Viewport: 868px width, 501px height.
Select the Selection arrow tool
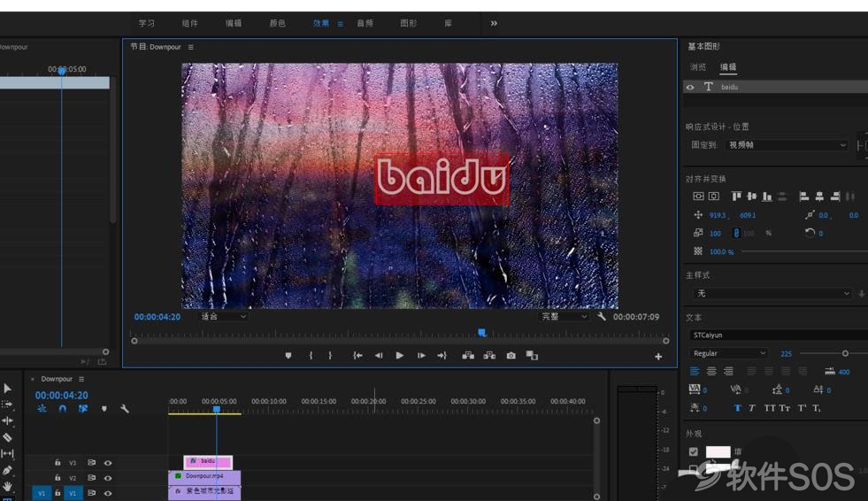7,388
